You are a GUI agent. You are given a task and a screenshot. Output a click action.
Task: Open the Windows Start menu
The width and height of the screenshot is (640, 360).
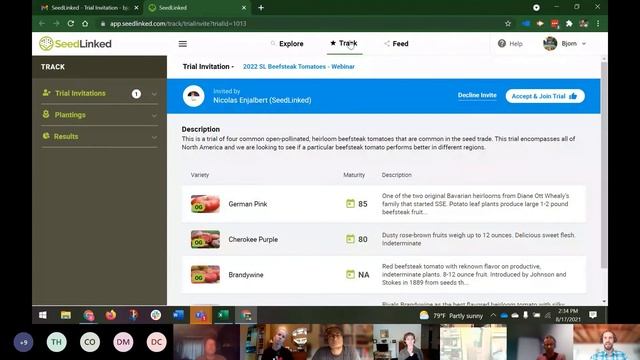pyautogui.click(x=42, y=315)
